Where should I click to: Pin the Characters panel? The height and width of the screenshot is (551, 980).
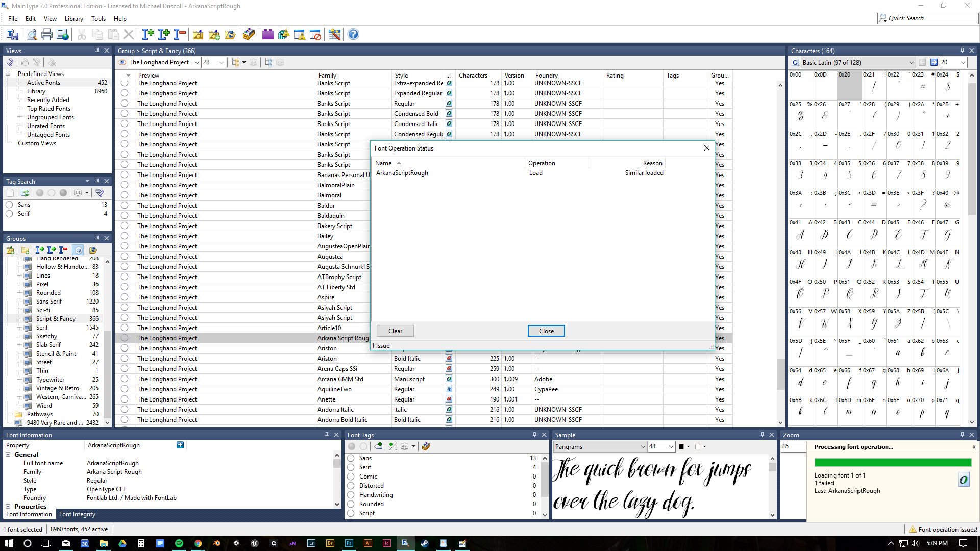pos(962,51)
